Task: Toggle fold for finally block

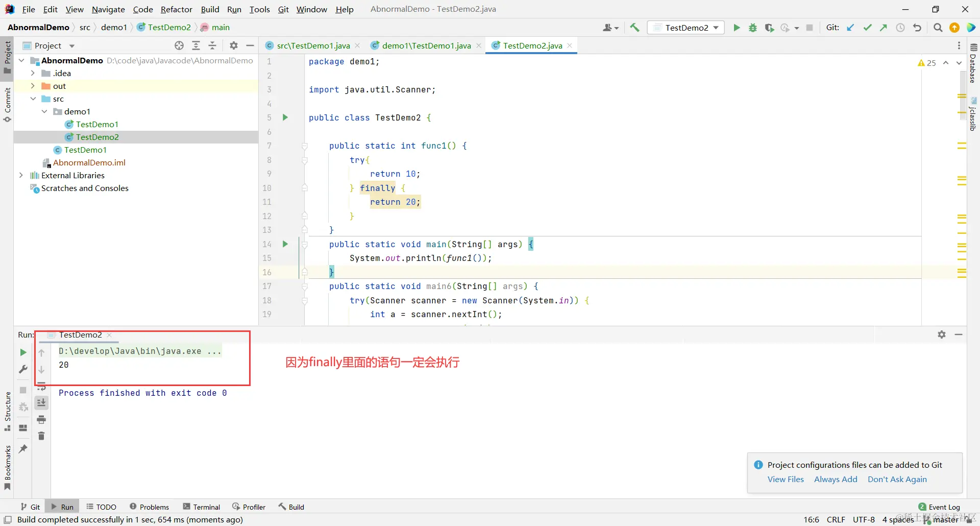Action: (x=305, y=188)
